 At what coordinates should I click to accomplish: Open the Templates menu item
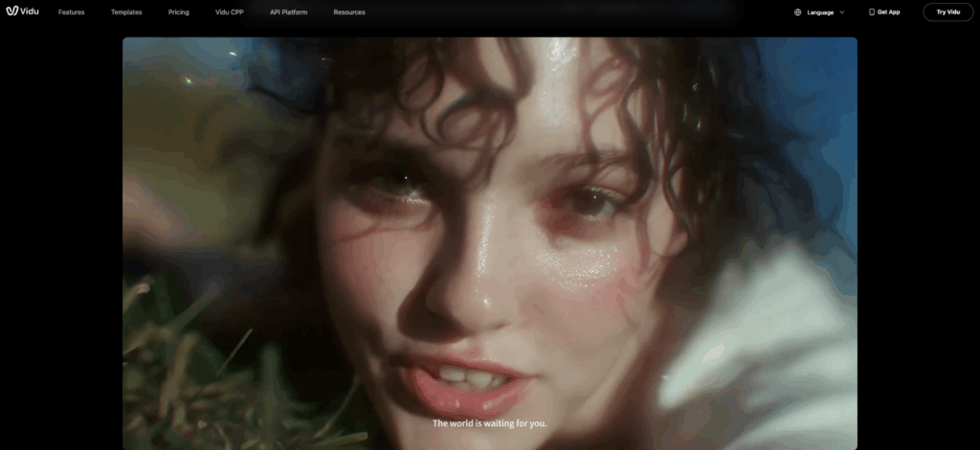[x=126, y=11]
